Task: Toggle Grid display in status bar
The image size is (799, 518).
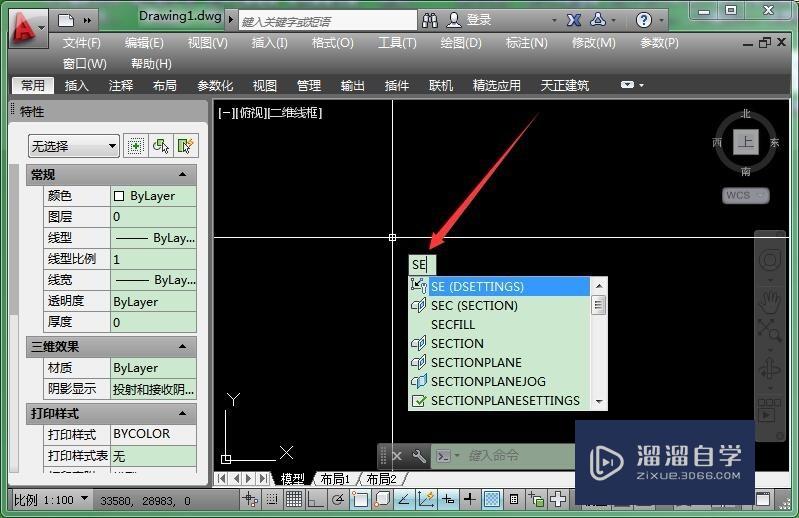Action: pyautogui.click(x=294, y=500)
